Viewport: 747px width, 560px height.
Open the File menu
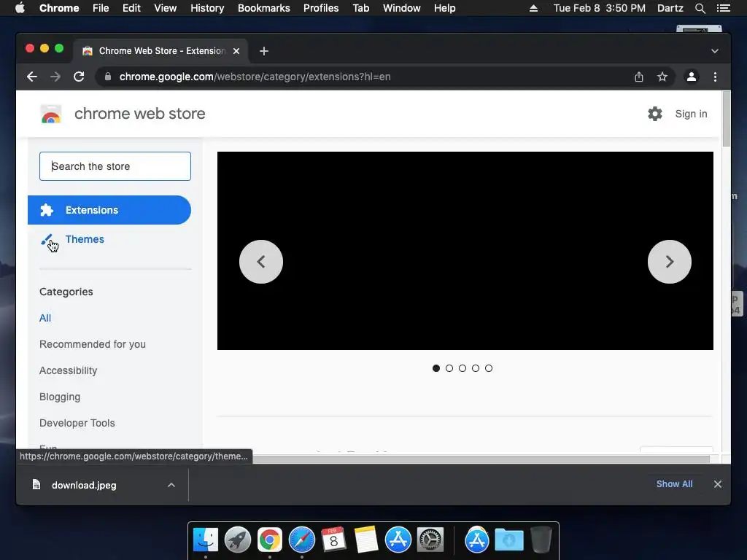coord(101,8)
